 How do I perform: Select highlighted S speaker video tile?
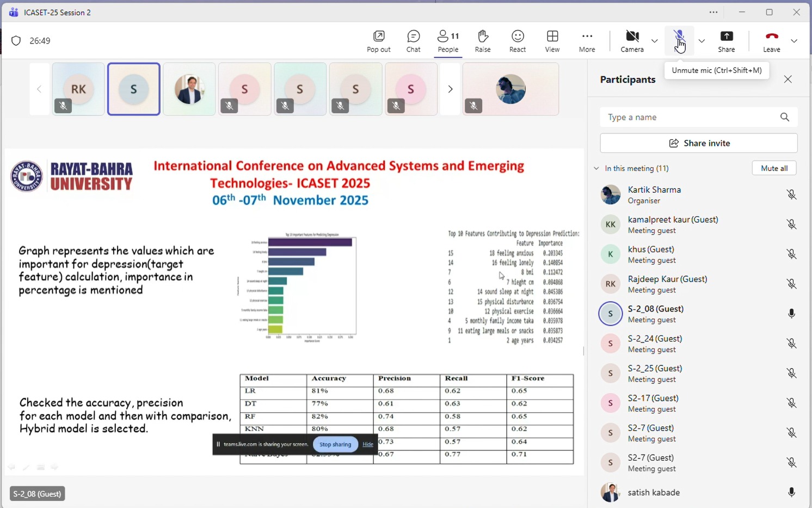point(134,89)
